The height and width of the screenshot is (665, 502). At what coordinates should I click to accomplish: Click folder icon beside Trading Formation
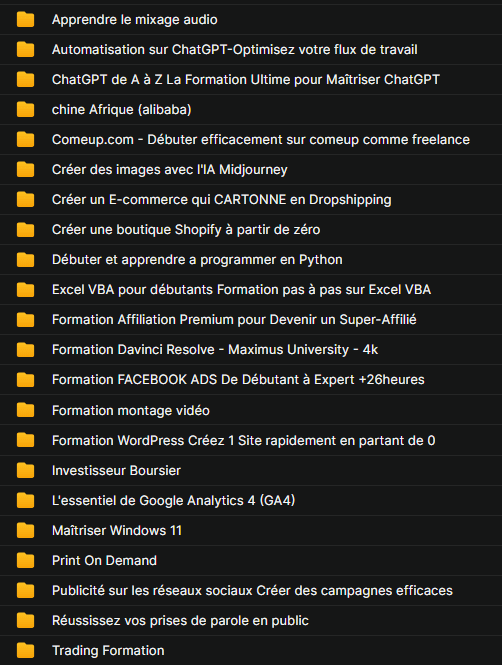pos(25,650)
